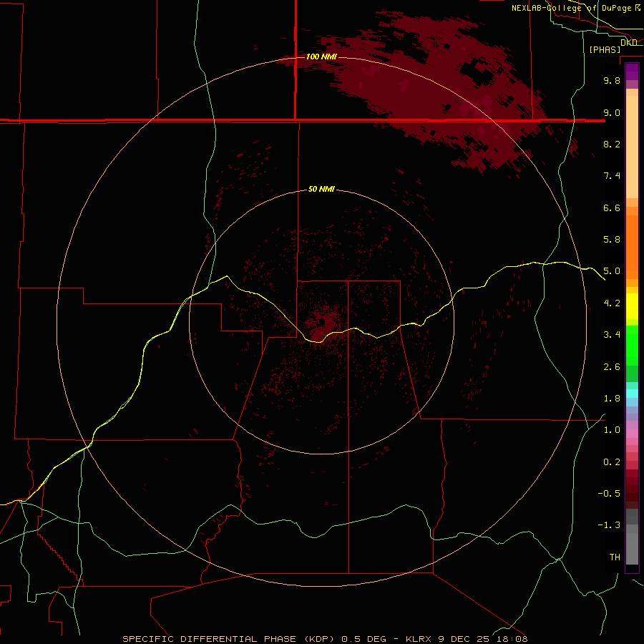
Task: Click the Specific Differential Phase caption
Action: point(325,639)
